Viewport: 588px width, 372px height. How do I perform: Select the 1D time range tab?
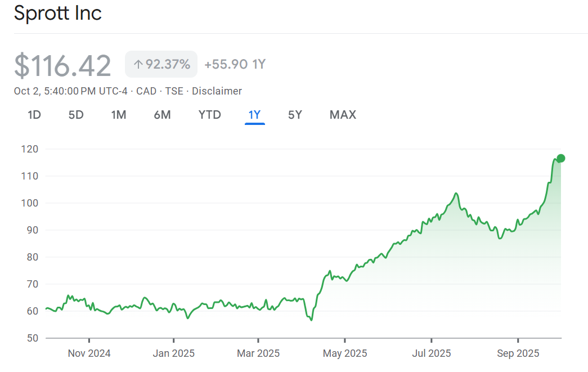[x=34, y=115]
